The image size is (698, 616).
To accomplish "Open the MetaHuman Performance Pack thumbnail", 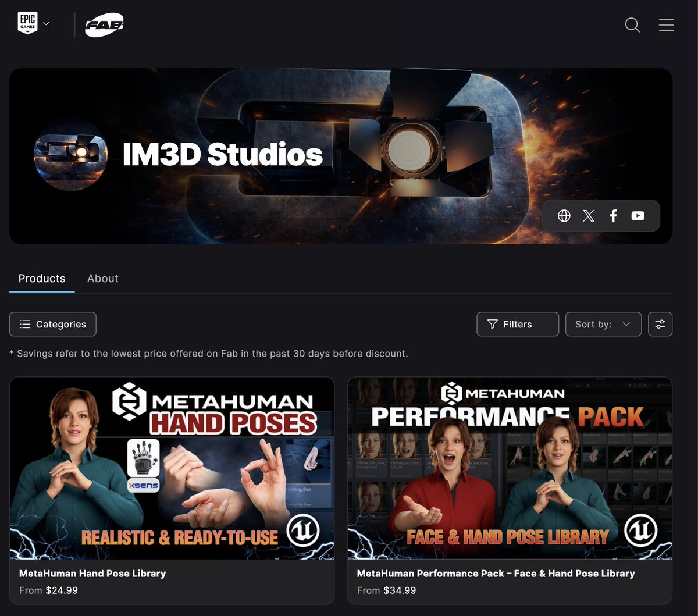I will 510,468.
